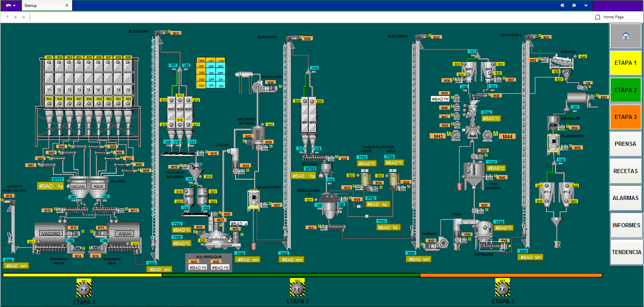
Task: Click the ETAPA 3 emergency stop icon
Action: click(x=502, y=289)
